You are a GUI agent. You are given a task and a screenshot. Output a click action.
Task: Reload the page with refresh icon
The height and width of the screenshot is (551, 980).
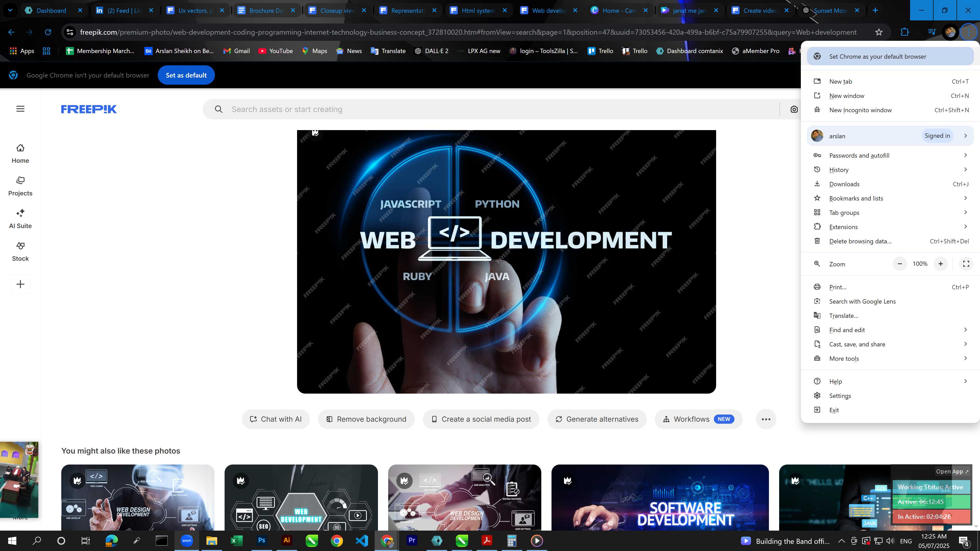pos(48,32)
